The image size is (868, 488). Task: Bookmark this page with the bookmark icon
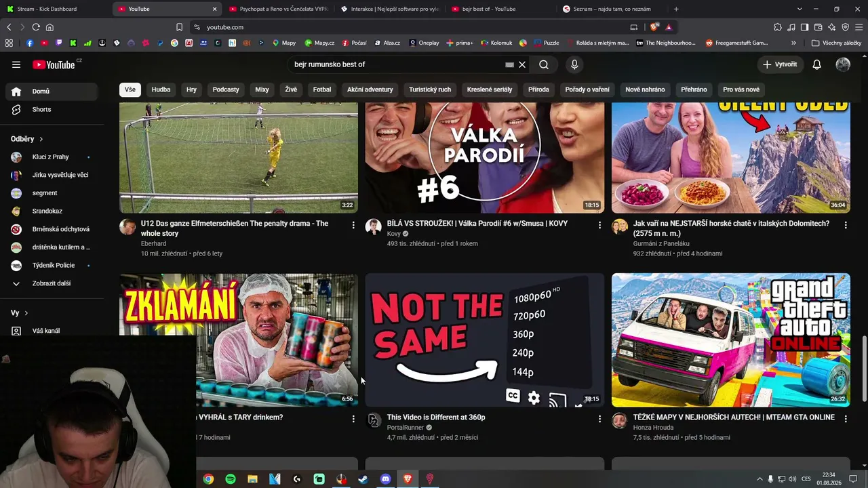click(179, 27)
